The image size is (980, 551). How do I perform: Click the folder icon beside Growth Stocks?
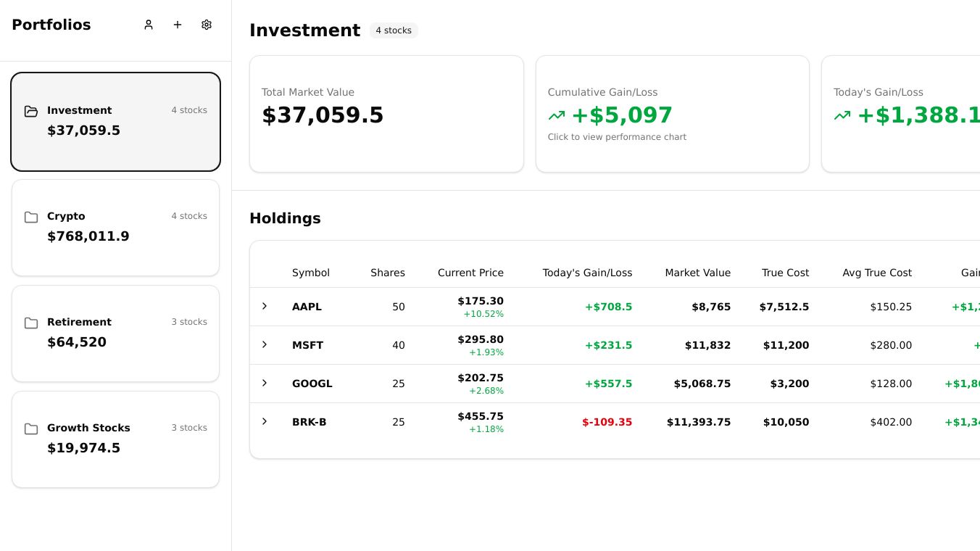(31, 428)
